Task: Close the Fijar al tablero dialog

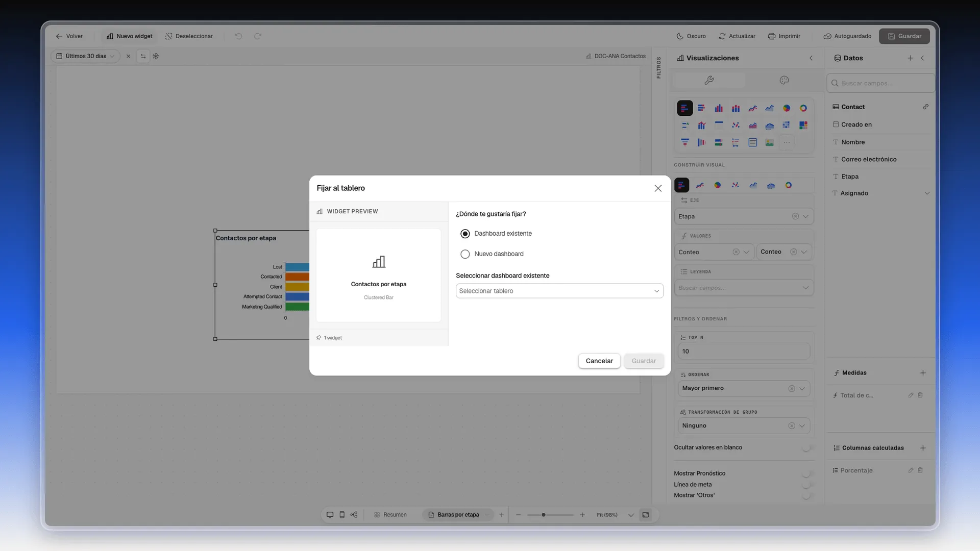Action: tap(658, 188)
